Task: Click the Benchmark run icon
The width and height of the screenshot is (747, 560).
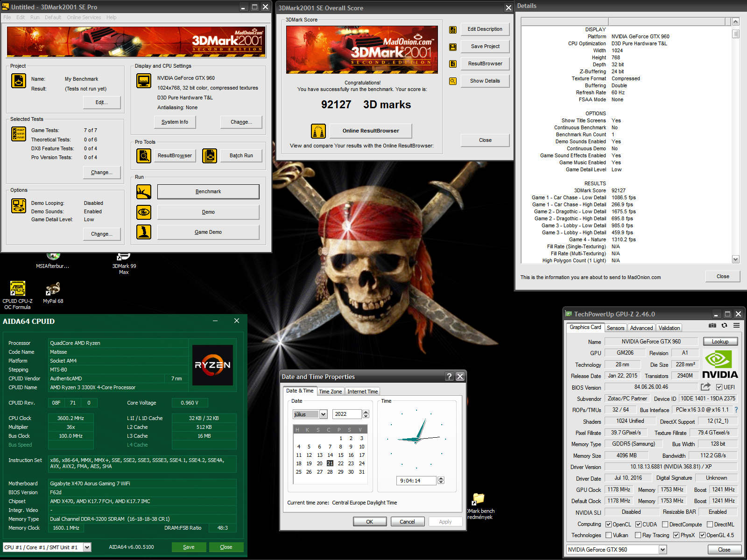Action: (144, 192)
